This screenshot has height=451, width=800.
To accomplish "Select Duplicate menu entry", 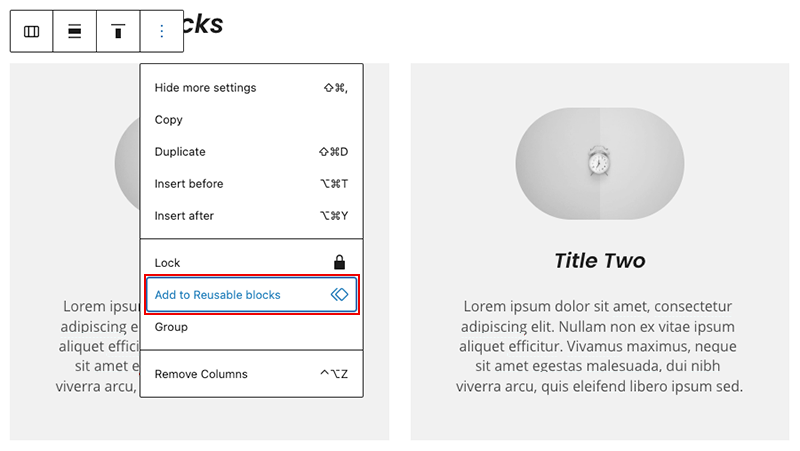I will 252,152.
